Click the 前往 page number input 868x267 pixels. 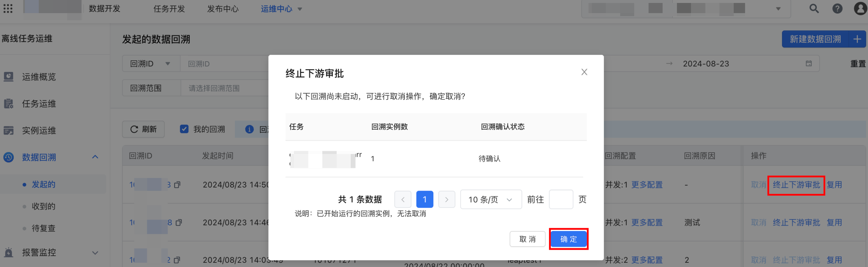click(561, 199)
